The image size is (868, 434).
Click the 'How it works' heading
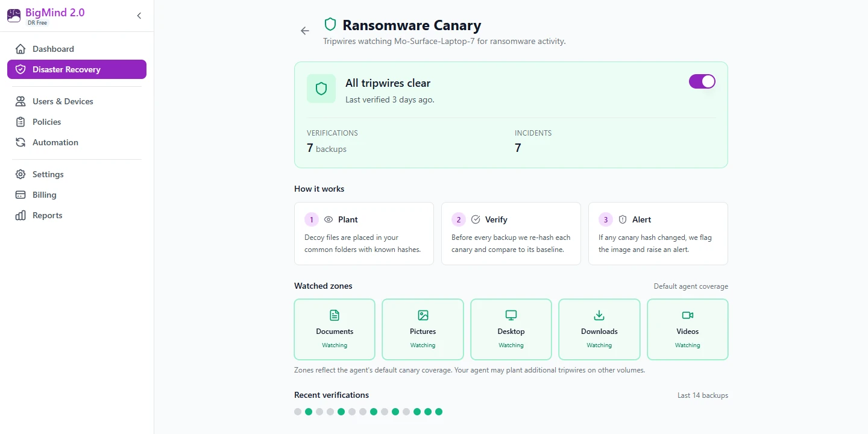(x=319, y=189)
